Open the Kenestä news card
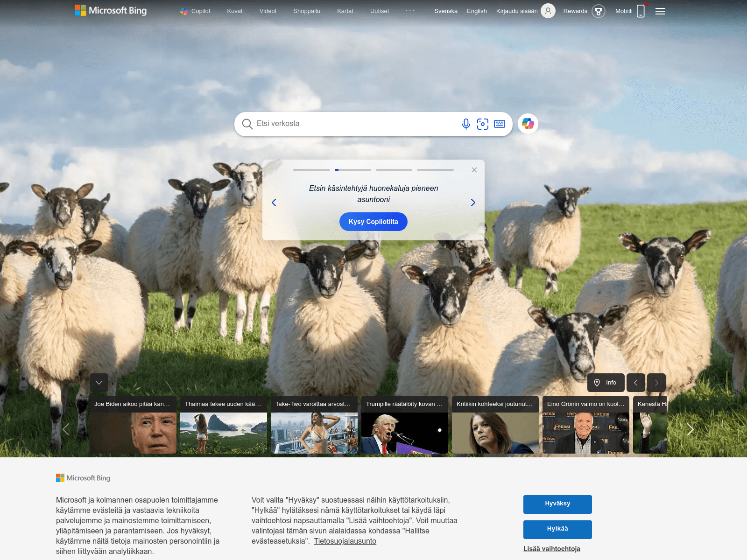The image size is (747, 560). click(650, 425)
